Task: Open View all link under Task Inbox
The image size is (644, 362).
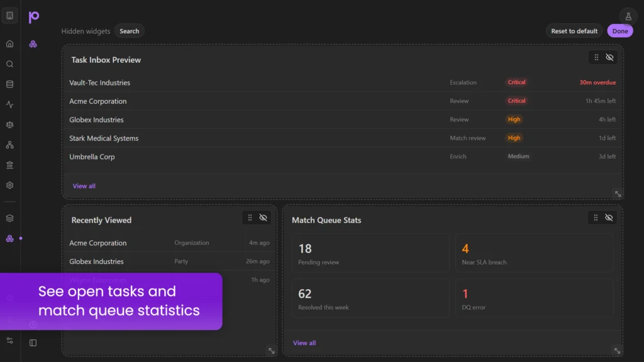Action: [x=84, y=186]
